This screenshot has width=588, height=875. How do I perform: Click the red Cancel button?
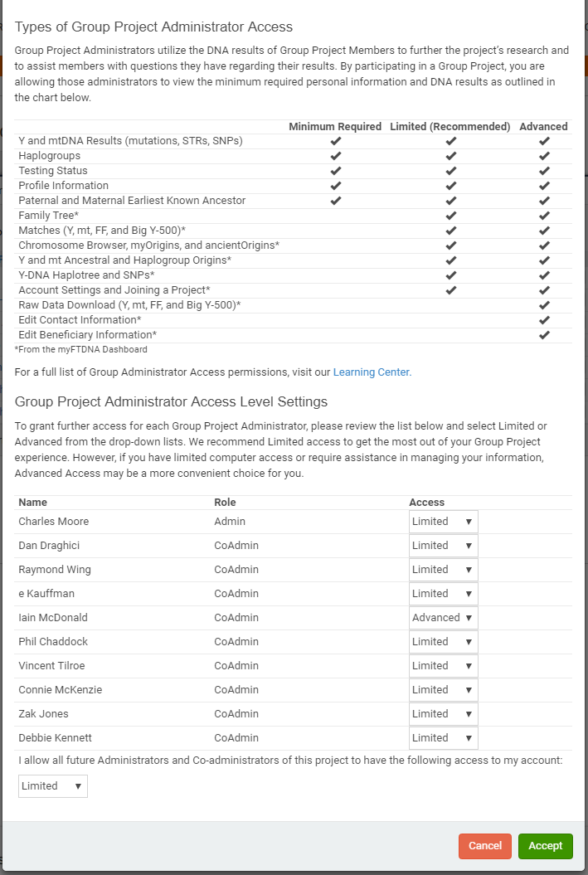pyautogui.click(x=485, y=846)
